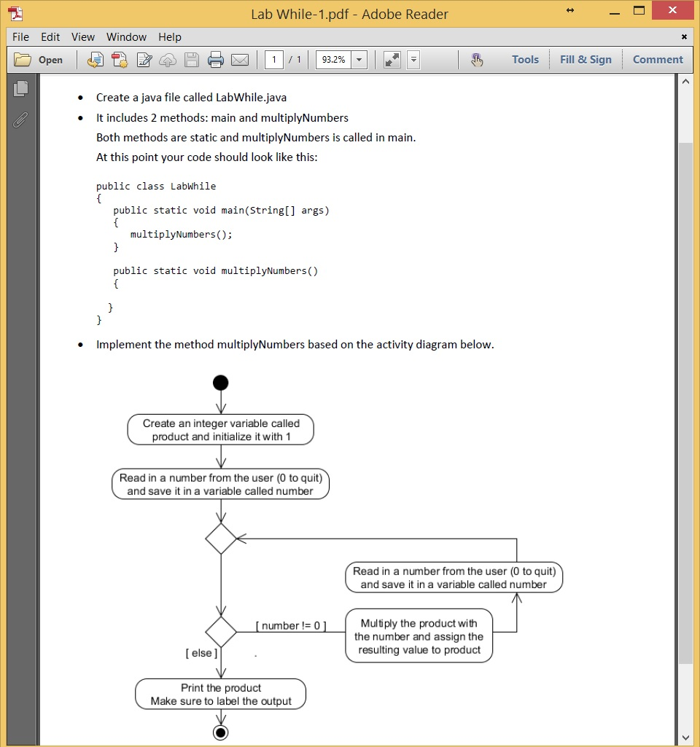The image size is (700, 747).
Task: Click the Open button
Action: pyautogui.click(x=41, y=60)
